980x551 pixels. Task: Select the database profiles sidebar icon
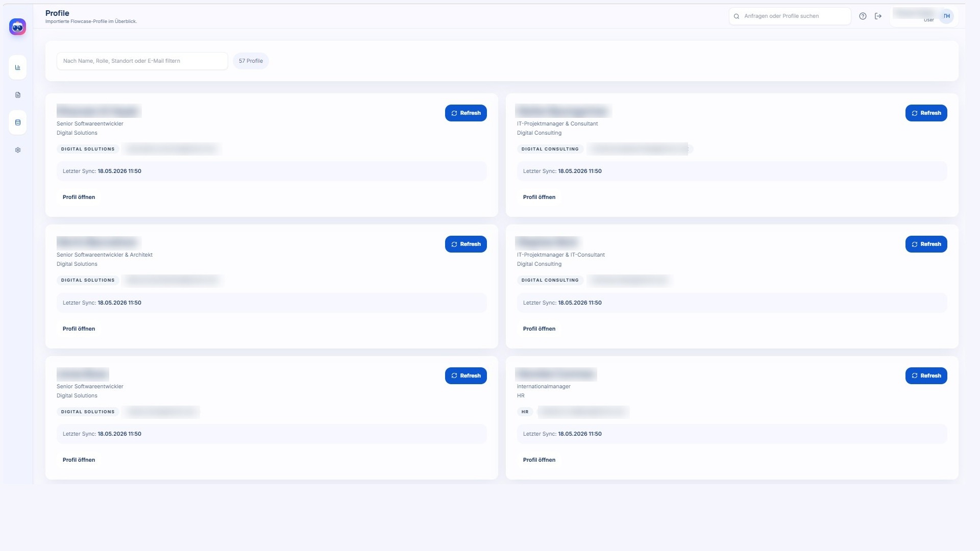pyautogui.click(x=18, y=122)
